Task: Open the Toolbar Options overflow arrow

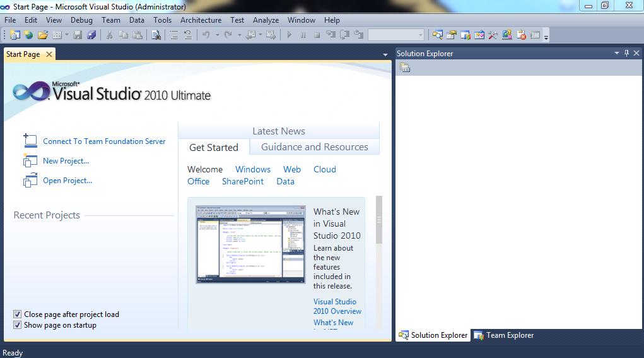Action: [x=546, y=37]
